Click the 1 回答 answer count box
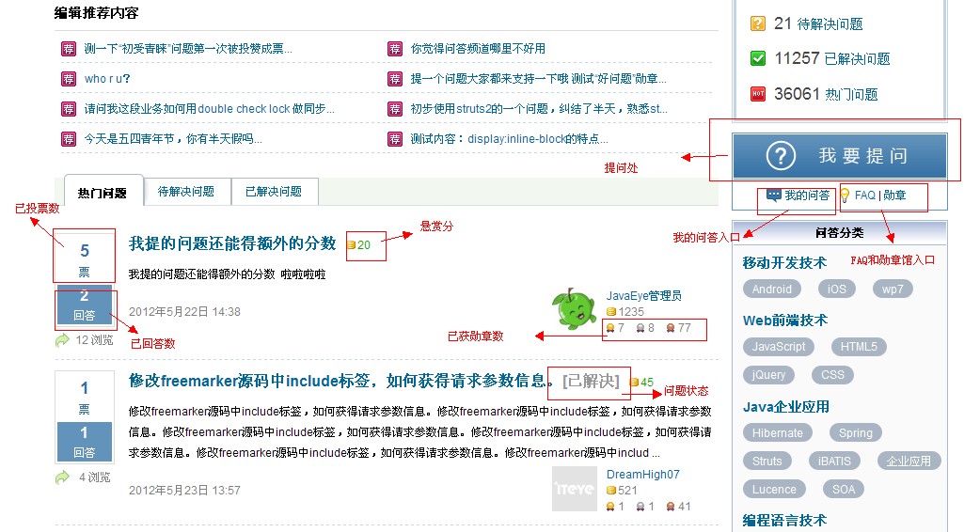 tap(85, 442)
